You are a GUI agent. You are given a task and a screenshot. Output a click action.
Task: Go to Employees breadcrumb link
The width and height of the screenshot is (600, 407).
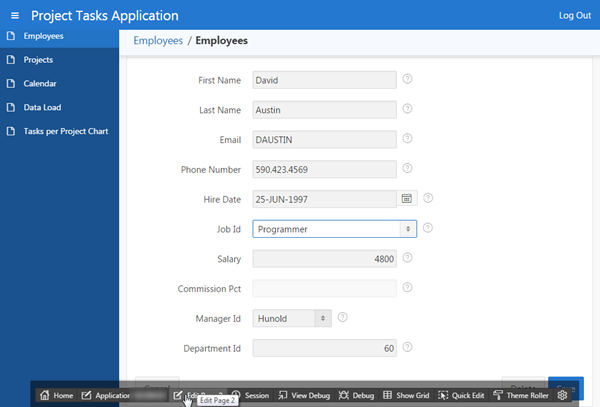[158, 41]
